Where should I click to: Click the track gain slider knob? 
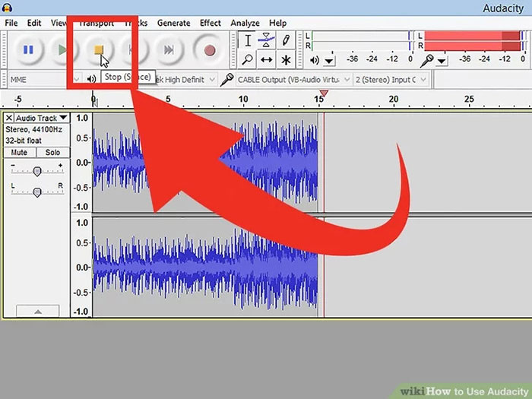coord(36,171)
